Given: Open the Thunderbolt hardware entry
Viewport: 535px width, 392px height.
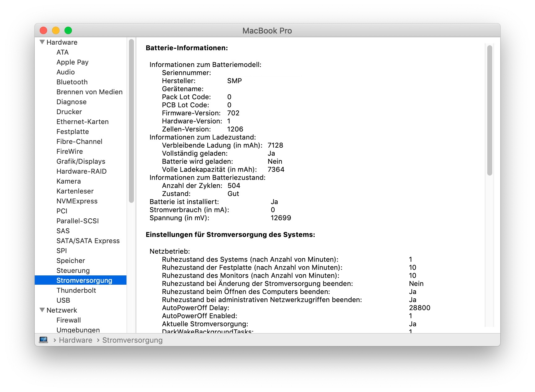Looking at the screenshot, I should 76,290.
